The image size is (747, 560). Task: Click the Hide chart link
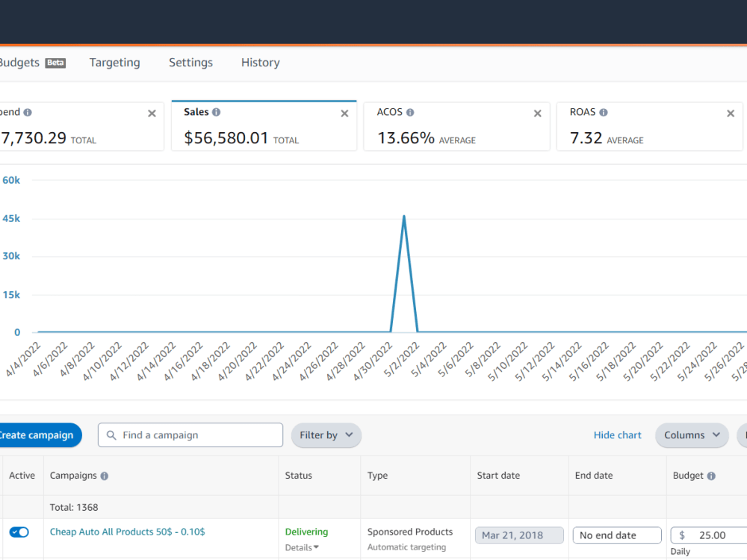point(618,435)
